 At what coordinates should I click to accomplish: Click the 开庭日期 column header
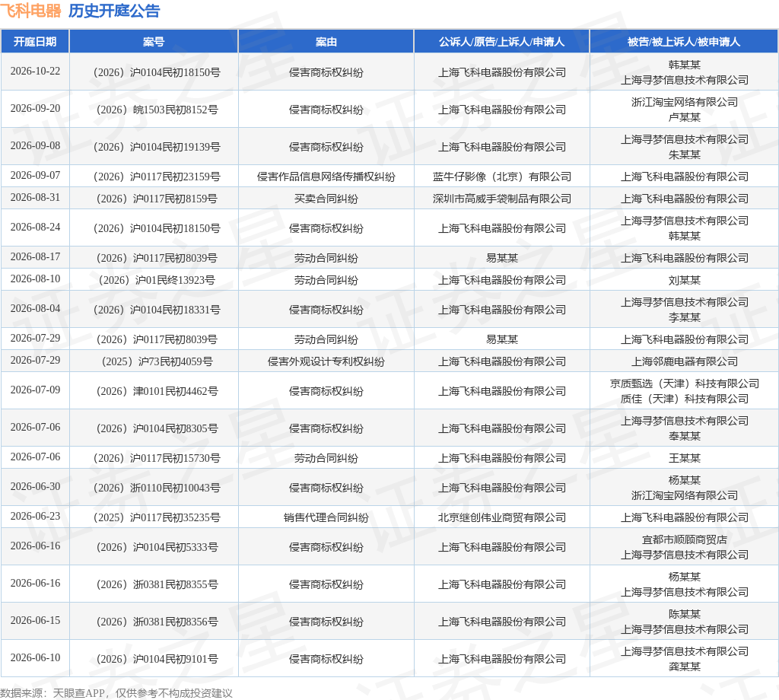tap(35, 42)
